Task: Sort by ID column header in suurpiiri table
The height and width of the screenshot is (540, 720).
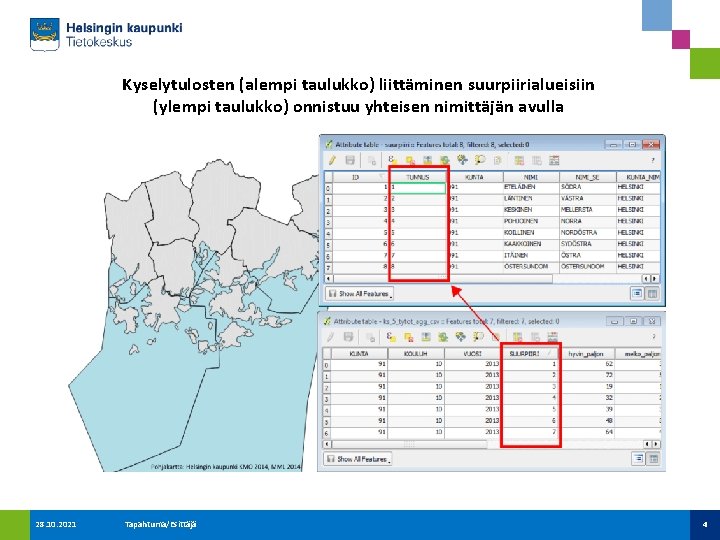Action: tap(360, 177)
